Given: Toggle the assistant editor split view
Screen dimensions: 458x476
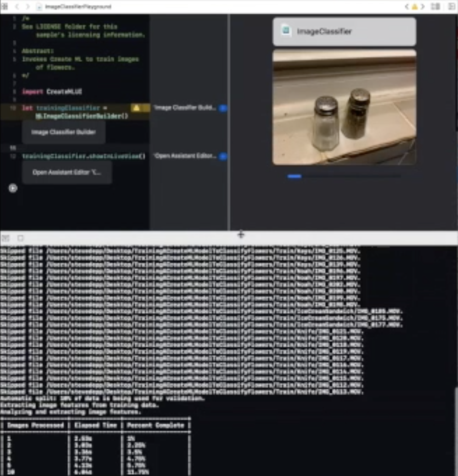Looking at the screenshot, I should click(x=435, y=6).
